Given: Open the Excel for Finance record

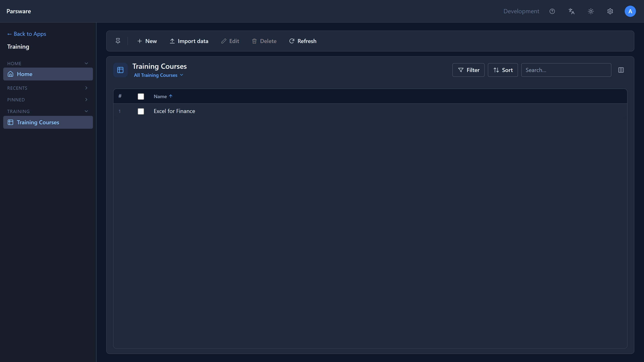Looking at the screenshot, I should click(x=174, y=111).
